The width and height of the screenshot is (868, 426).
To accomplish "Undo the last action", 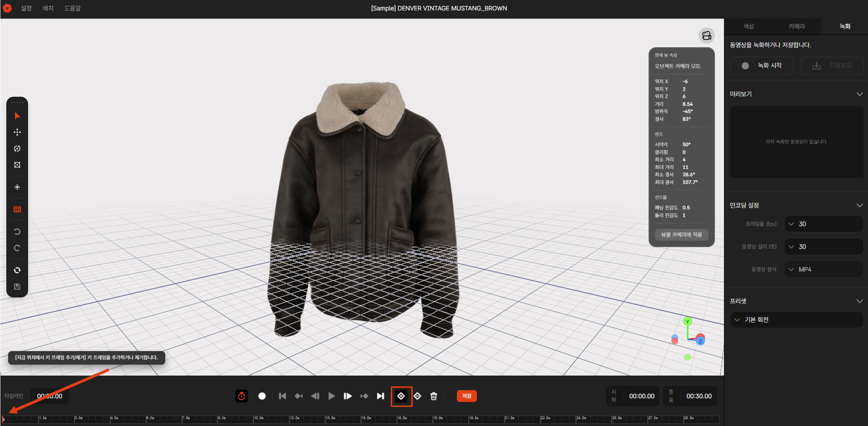I will click(17, 231).
